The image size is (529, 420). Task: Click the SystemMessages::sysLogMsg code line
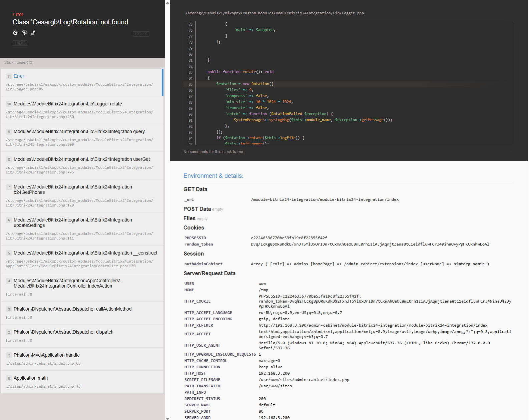coord(313,120)
